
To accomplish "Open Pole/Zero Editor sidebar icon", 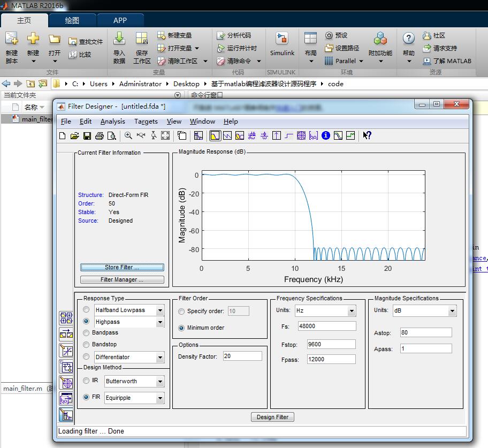I will [x=66, y=383].
